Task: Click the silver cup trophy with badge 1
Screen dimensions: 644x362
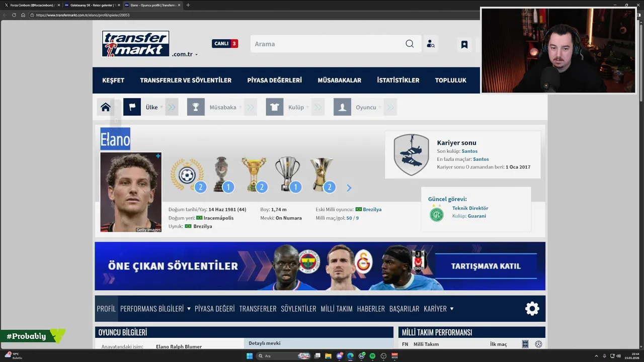Action: pyautogui.click(x=288, y=174)
